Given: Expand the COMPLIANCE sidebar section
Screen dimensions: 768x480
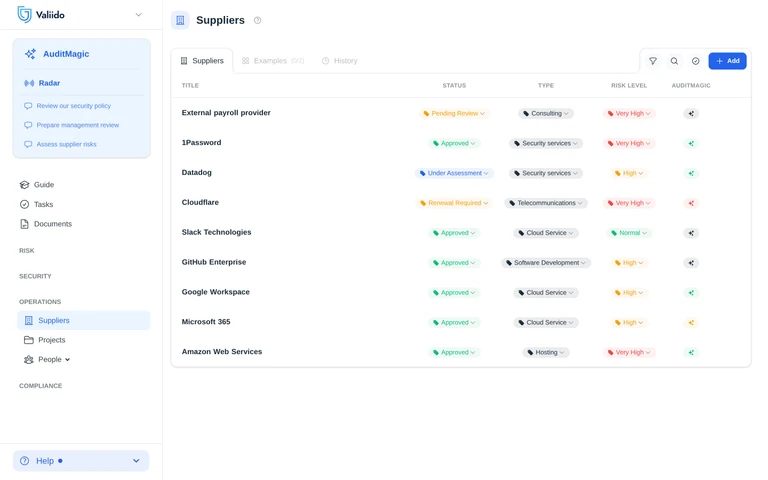Looking at the screenshot, I should [41, 386].
